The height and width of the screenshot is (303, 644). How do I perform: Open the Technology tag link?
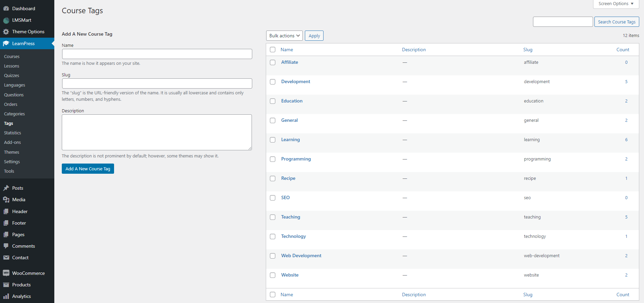click(x=293, y=236)
